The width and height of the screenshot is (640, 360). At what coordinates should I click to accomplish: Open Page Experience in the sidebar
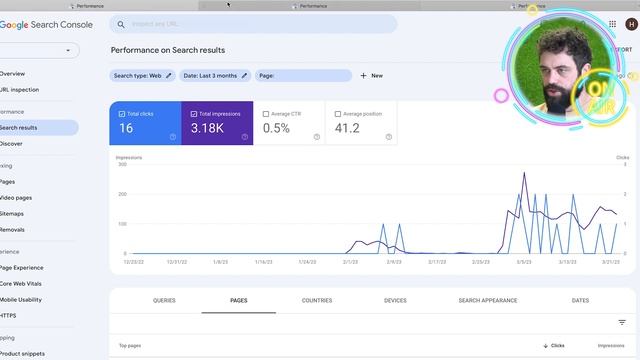pyautogui.click(x=22, y=268)
